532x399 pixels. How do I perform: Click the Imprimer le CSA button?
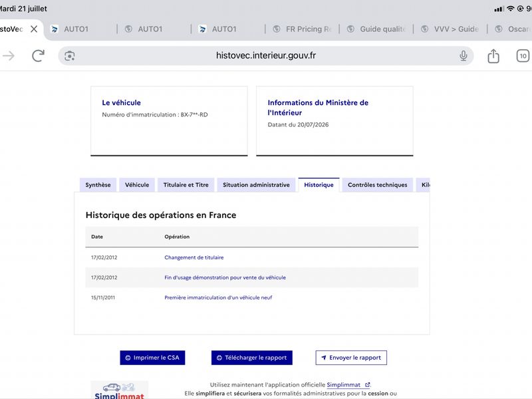[152, 358]
